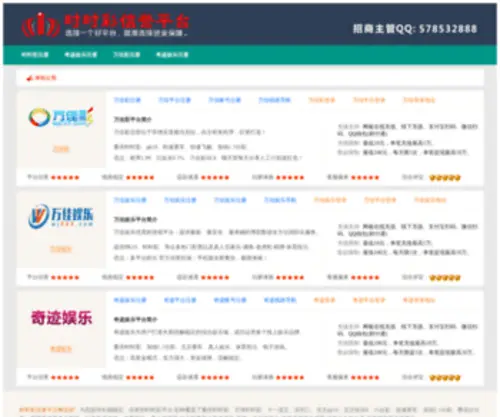Open fourth blue link in 万佳娱乐 card
Screen dimensions: 500x417
pyautogui.click(x=280, y=200)
